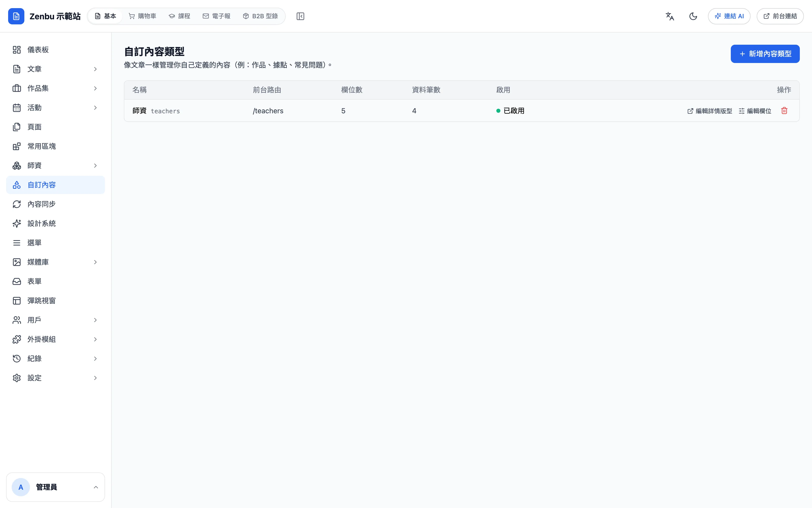Open the 管理員 account menu chevron
Viewport: 812px width, 508px height.
pyautogui.click(x=96, y=487)
